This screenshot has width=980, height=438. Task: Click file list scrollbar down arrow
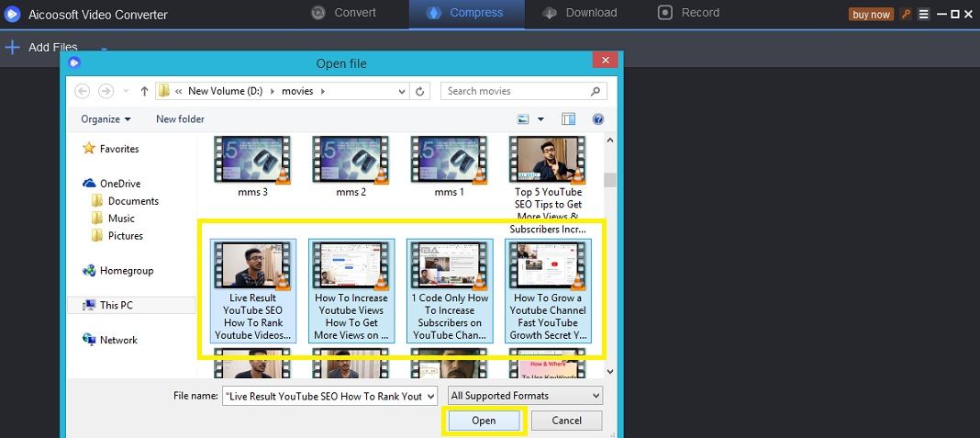pyautogui.click(x=610, y=372)
